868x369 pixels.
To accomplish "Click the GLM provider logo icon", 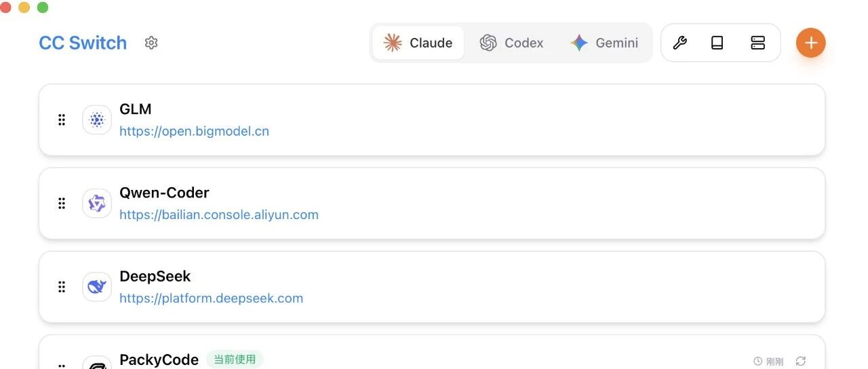I will point(97,120).
